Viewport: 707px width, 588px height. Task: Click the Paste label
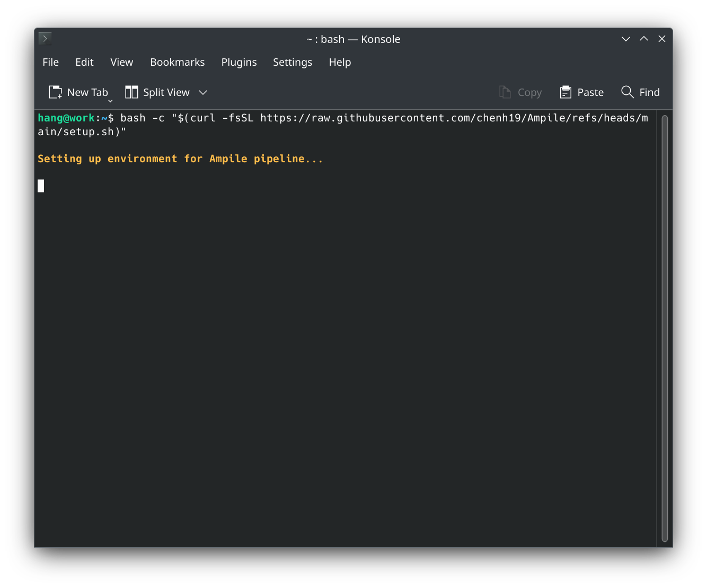(590, 92)
